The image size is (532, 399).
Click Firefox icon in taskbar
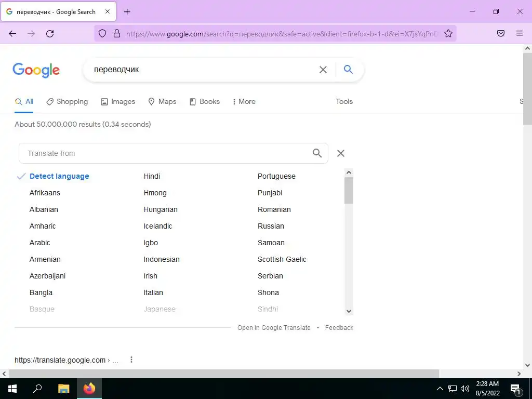click(89, 389)
